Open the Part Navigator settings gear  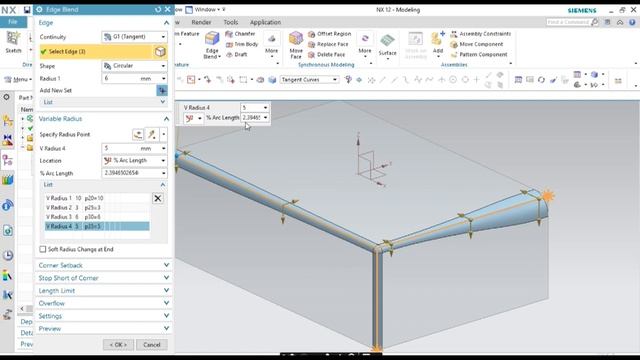click(7, 97)
